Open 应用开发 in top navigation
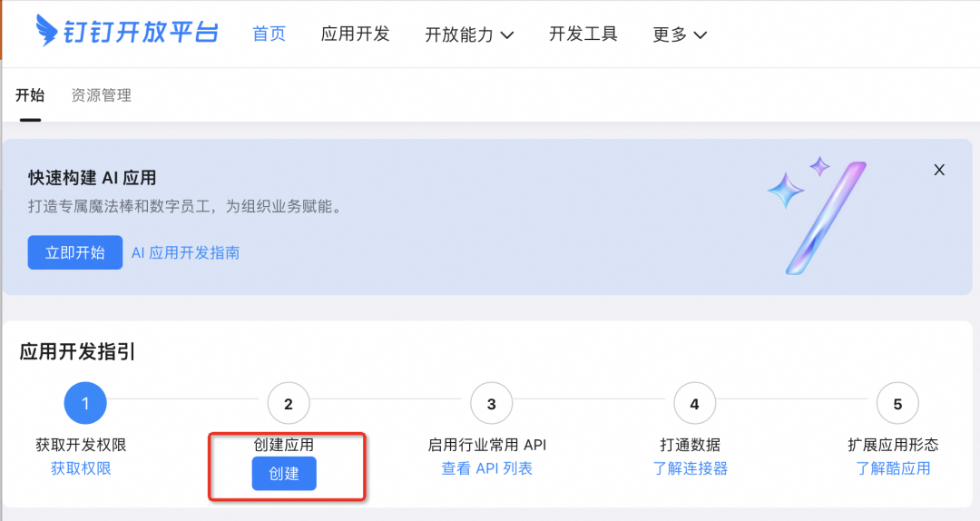Viewport: 980px width, 521px height. point(355,34)
